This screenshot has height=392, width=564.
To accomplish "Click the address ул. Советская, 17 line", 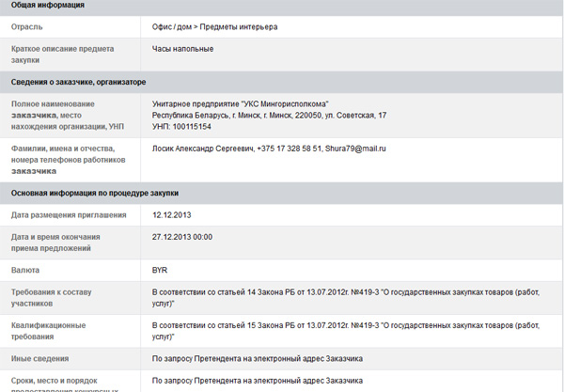I will point(269,116).
